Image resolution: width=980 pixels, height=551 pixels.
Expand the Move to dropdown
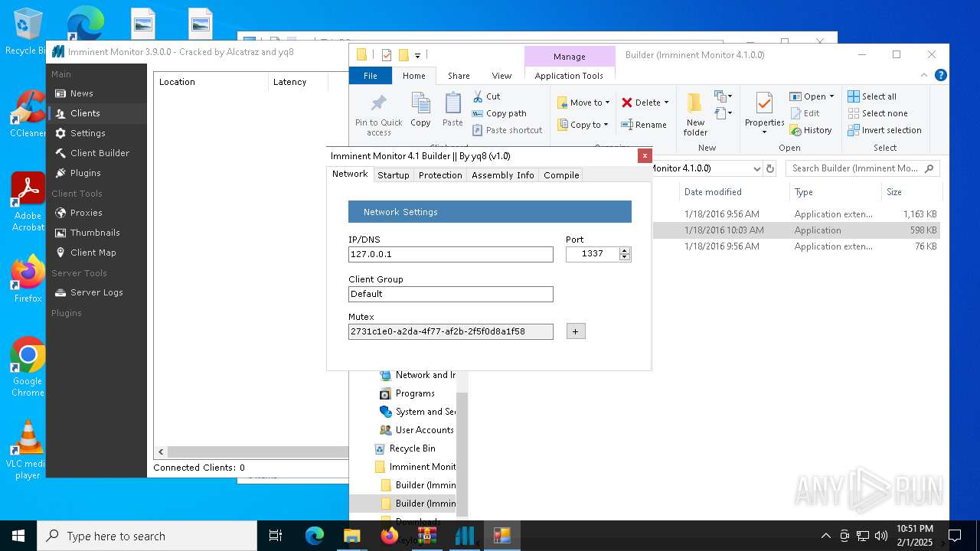click(x=607, y=103)
